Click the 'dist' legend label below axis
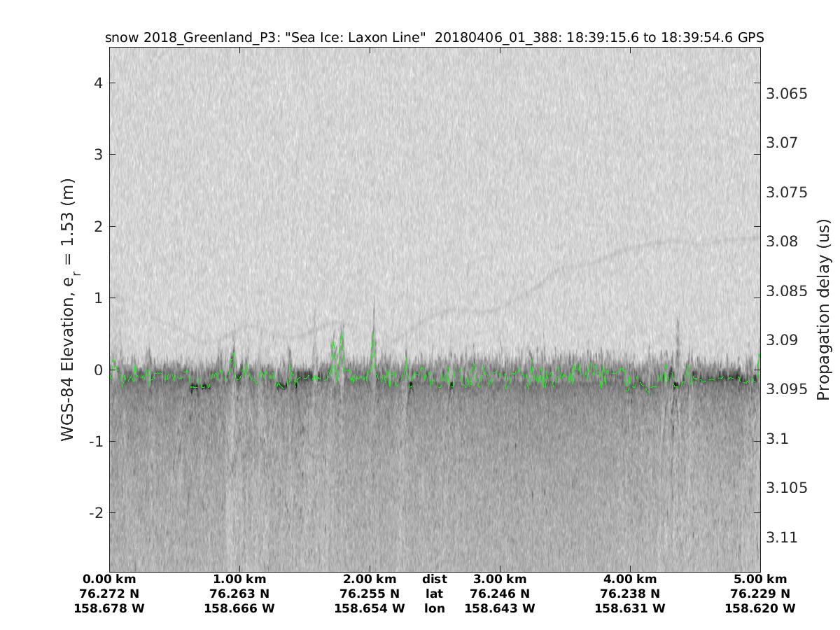The image size is (840, 630). (x=435, y=579)
